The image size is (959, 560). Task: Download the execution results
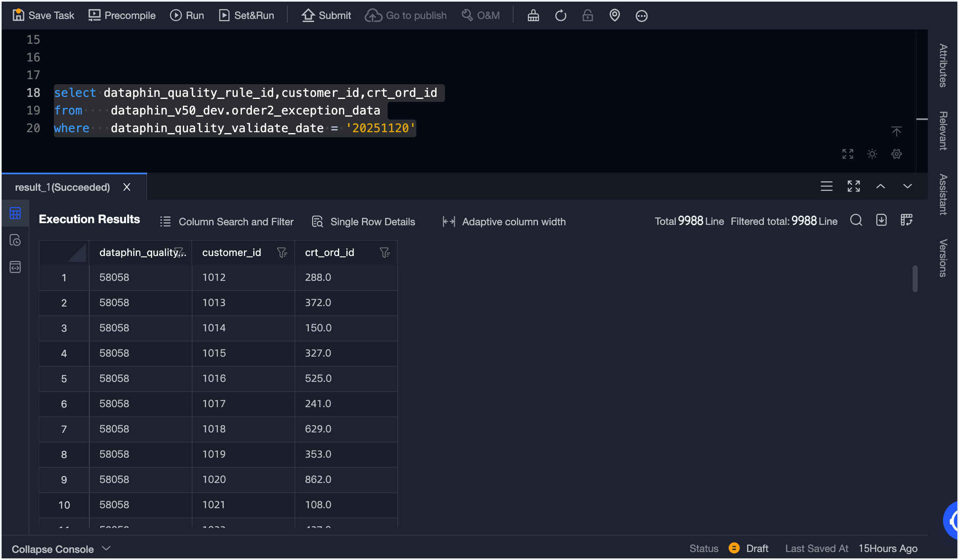(x=881, y=220)
